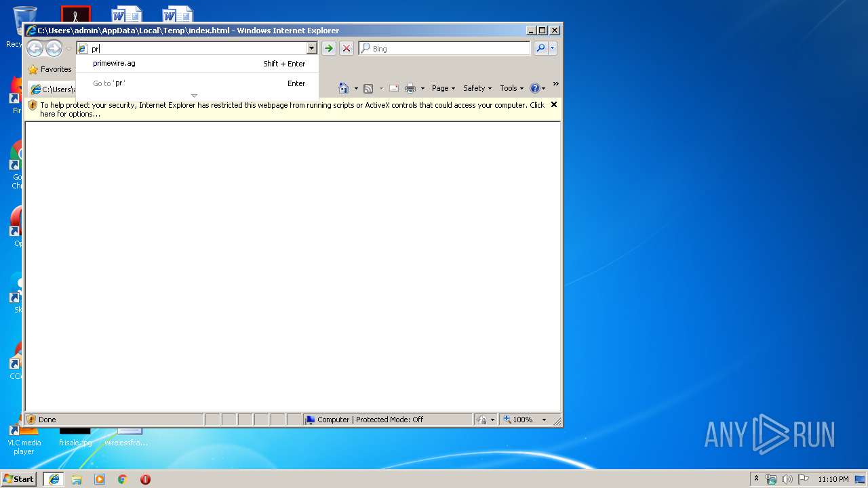Screen dimensions: 868x488
Task: Open the Safety menu
Action: tap(477, 88)
